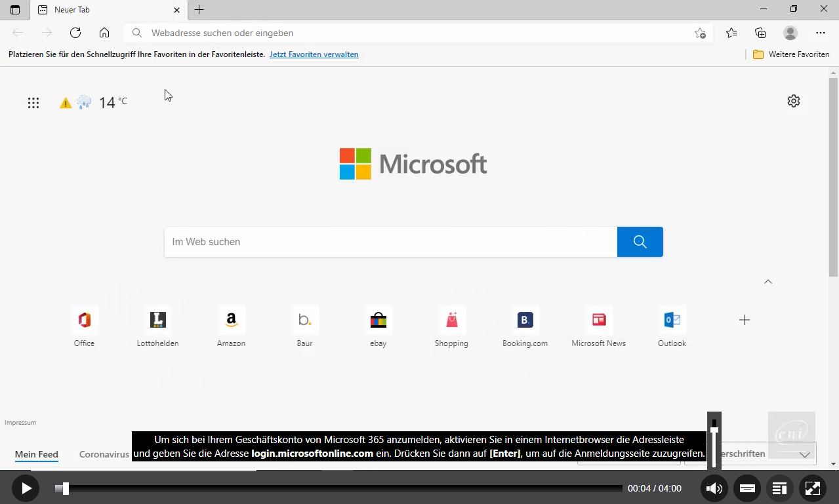Screen dimensions: 839x504
Task: Open a new browser tab with plus
Action: click(199, 10)
